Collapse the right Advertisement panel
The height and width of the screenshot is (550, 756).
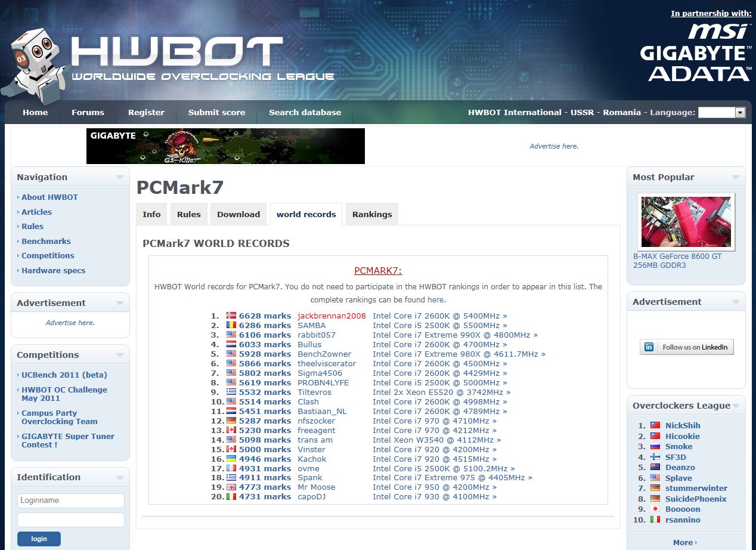pos(736,302)
